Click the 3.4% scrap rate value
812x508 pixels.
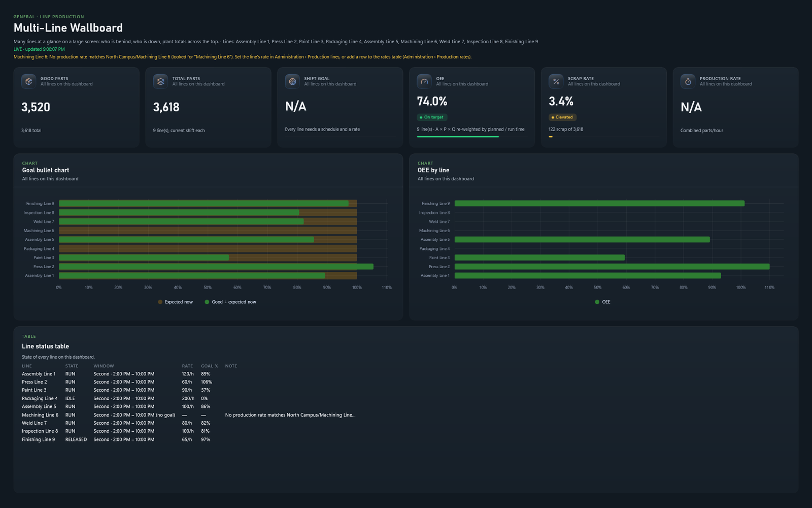(561, 102)
